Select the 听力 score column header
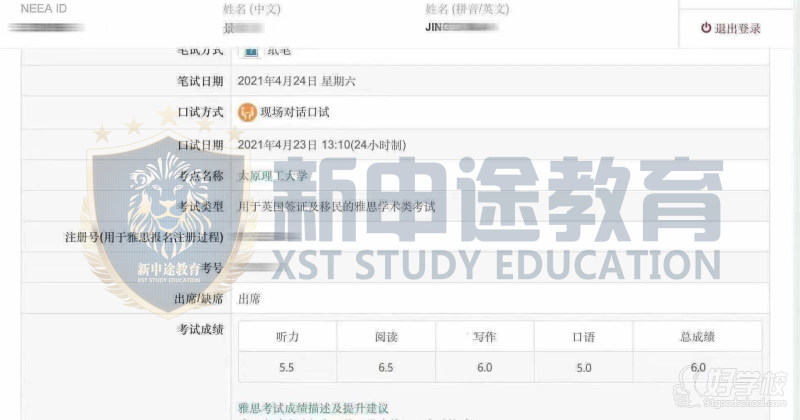The width and height of the screenshot is (800, 420). (x=287, y=337)
